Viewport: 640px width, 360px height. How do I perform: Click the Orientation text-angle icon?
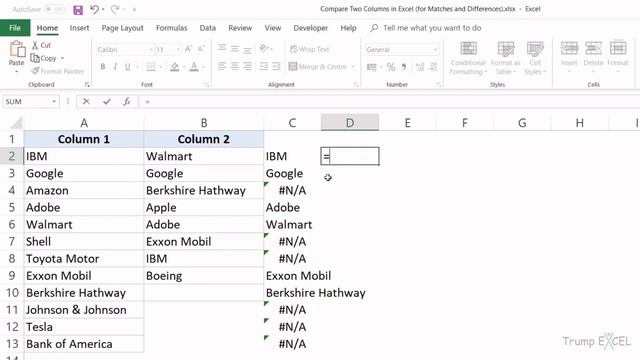point(264,49)
